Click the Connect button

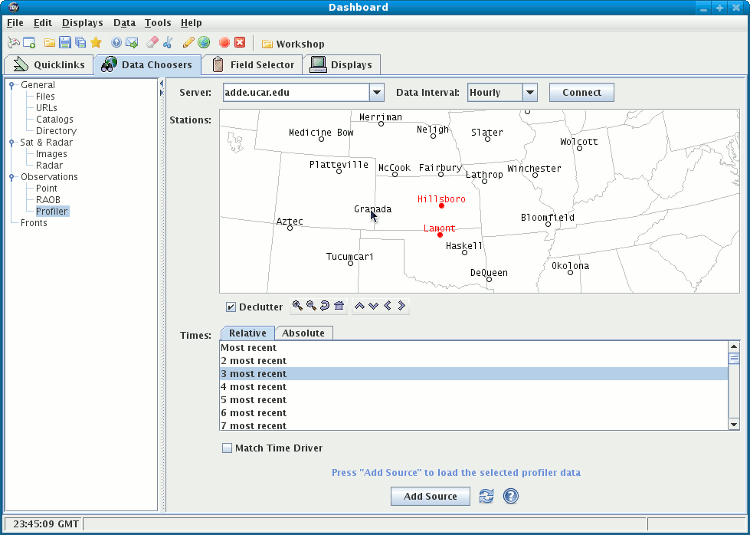tap(581, 92)
